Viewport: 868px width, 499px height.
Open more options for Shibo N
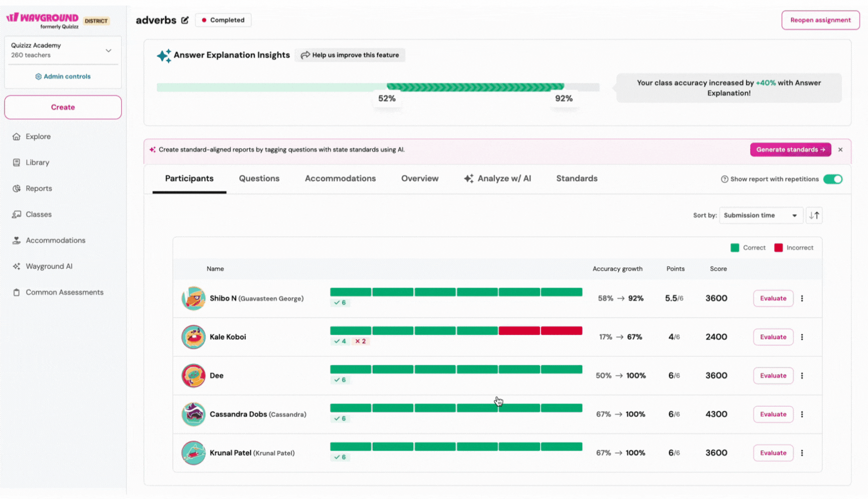click(x=802, y=298)
